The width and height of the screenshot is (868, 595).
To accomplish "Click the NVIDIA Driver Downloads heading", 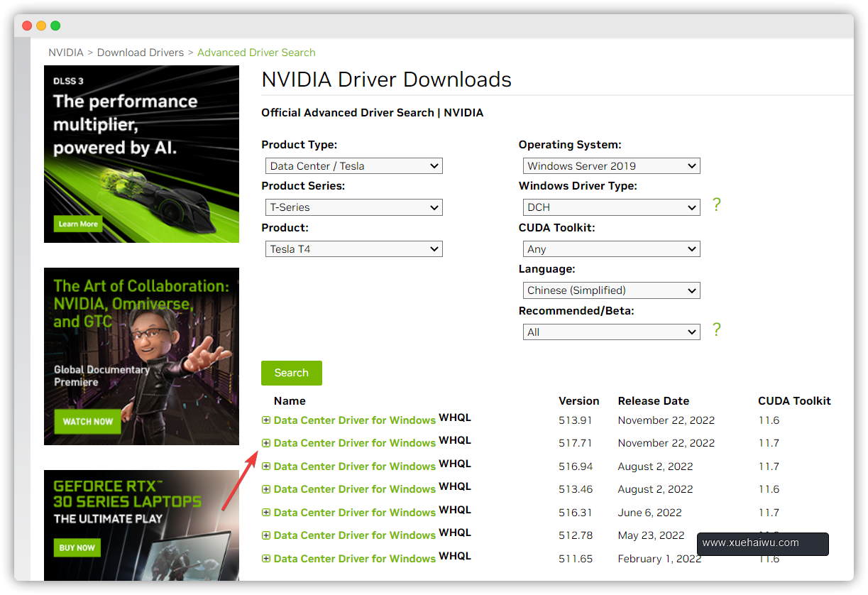I will pyautogui.click(x=387, y=80).
